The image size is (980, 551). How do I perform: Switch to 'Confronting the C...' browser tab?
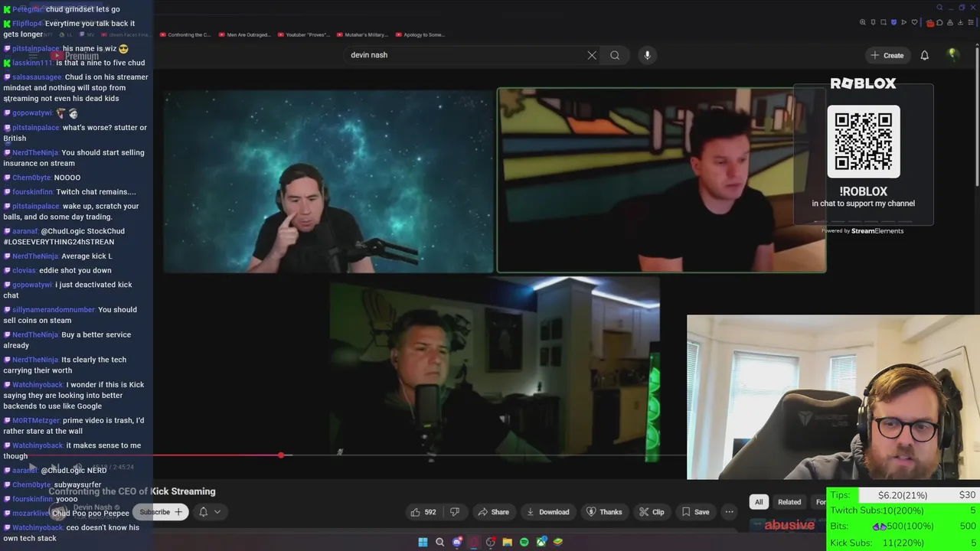point(185,34)
